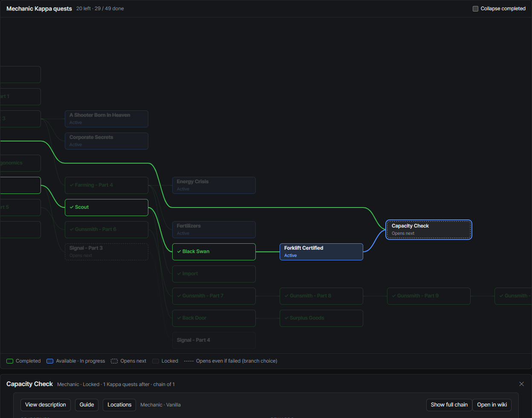Close the Capacity Check details panel

(521, 384)
